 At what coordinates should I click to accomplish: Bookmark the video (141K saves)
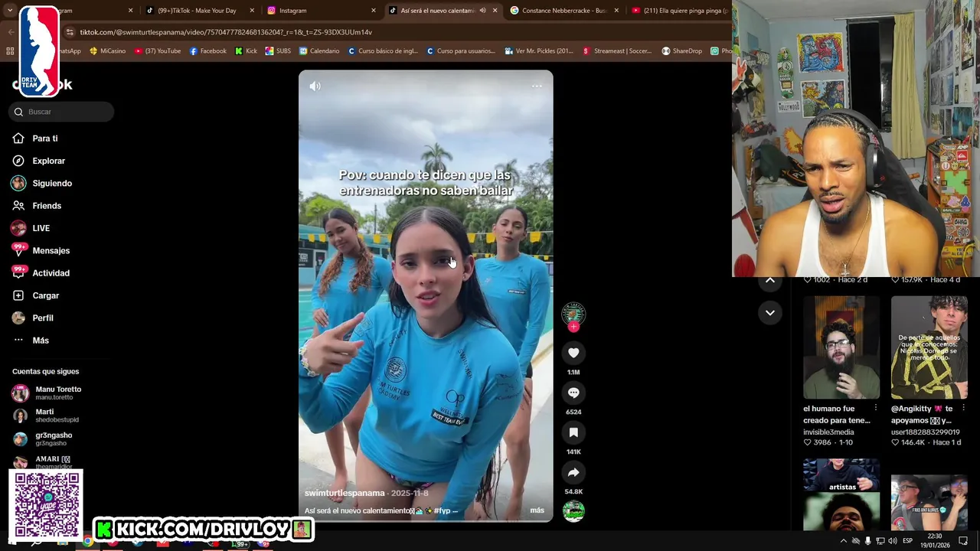tap(573, 432)
